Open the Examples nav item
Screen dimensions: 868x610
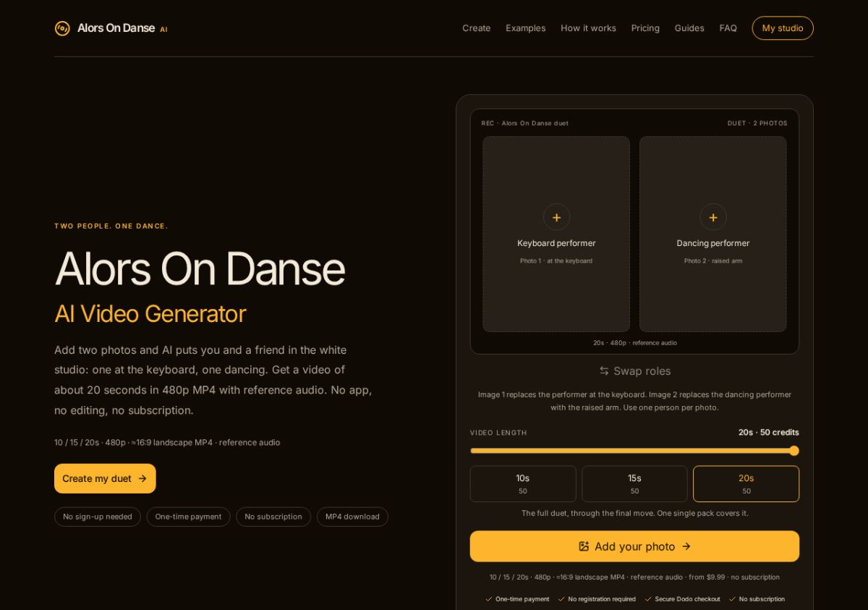coord(526,28)
